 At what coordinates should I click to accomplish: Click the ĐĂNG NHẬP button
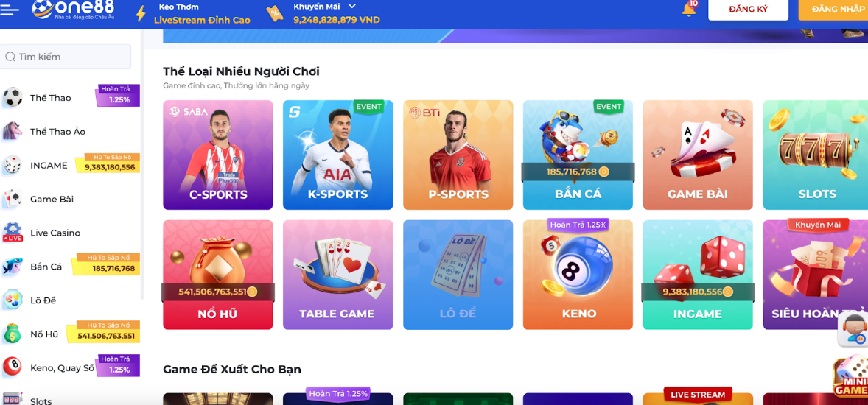pos(833,10)
